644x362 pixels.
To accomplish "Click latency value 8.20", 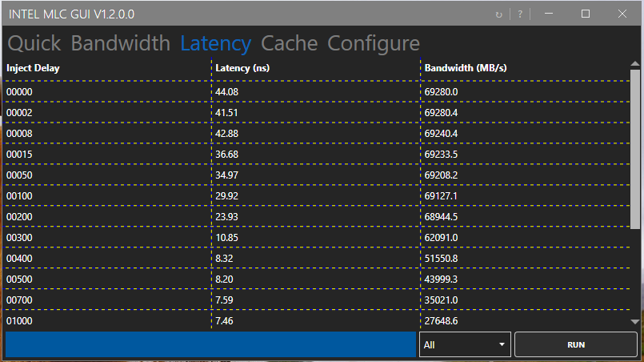I will [224, 280].
